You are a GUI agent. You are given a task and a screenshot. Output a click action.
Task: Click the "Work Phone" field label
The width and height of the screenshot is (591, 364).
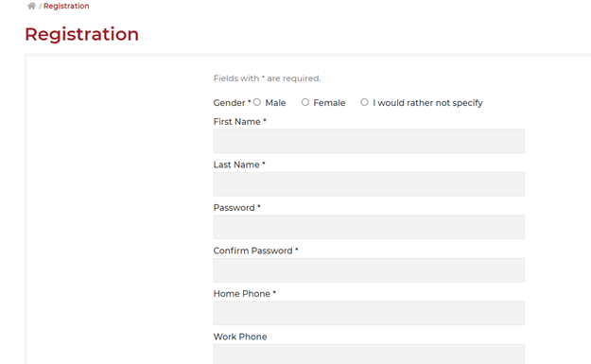(240, 337)
